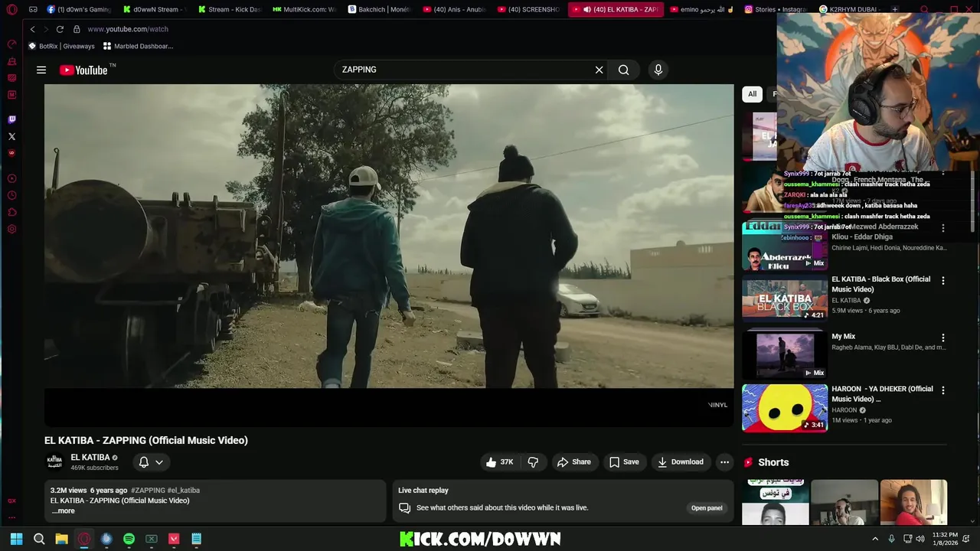This screenshot has height=551, width=980.
Task: Select the All filter chip
Action: coord(752,94)
